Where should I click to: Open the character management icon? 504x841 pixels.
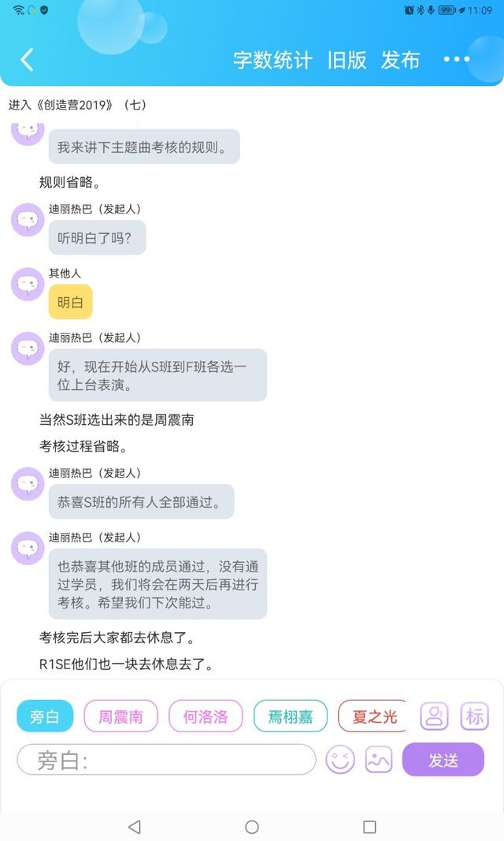pyautogui.click(x=434, y=716)
